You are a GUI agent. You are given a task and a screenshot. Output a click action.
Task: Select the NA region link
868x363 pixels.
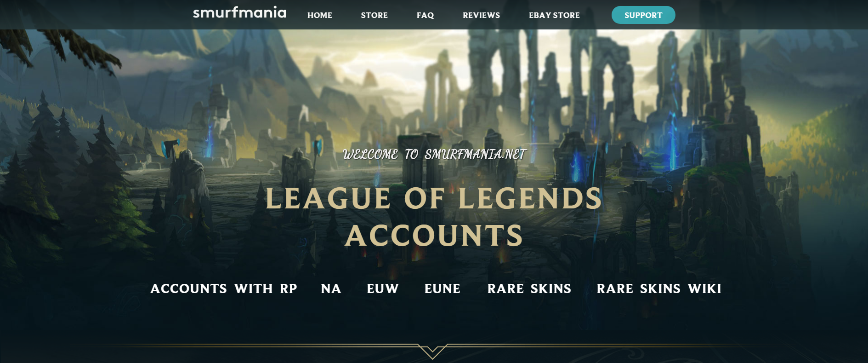pos(331,288)
